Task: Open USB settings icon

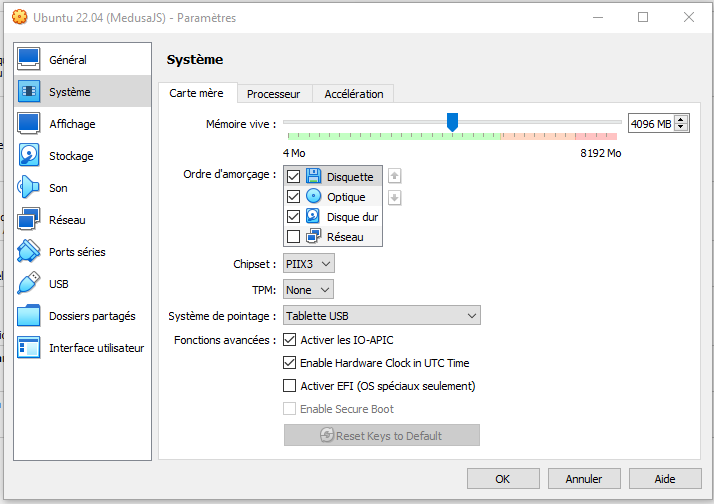Action: tap(29, 283)
